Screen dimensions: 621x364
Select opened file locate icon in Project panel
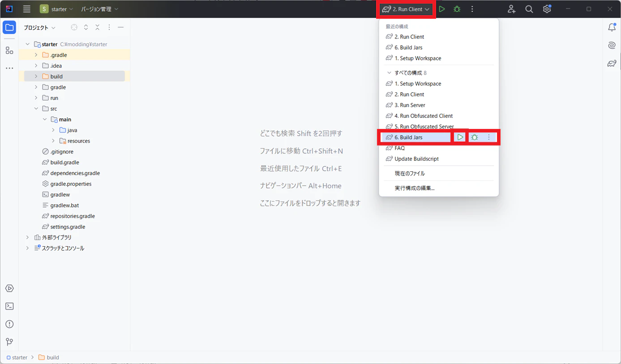pos(74,27)
